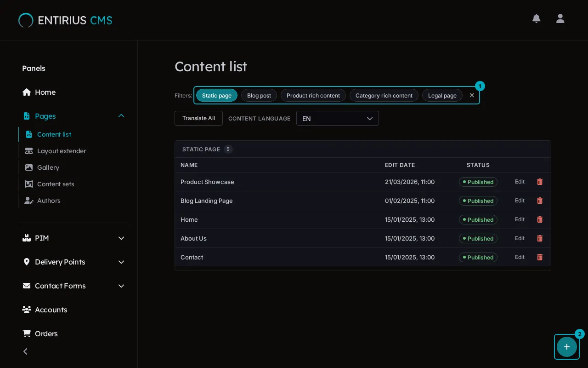This screenshot has height=368, width=588.
Task: Open the user profile icon
Action: 560,18
